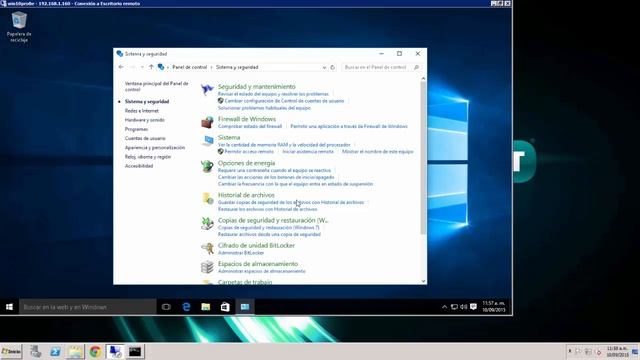This screenshot has width=640, height=360.
Task: Click Panel de control breadcrumb
Action: (189, 67)
